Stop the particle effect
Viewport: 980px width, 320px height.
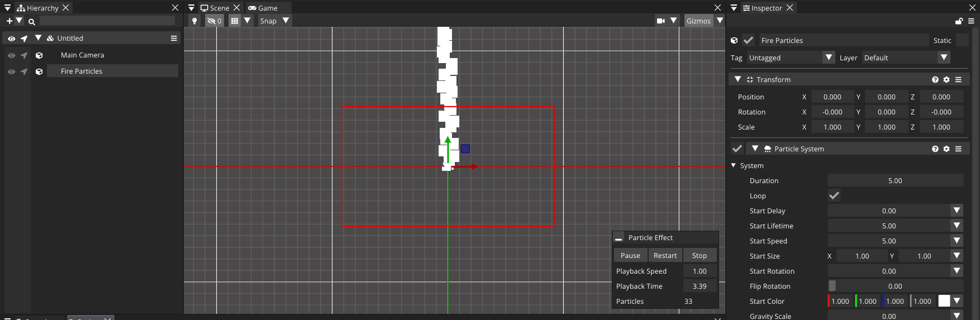[x=700, y=255]
